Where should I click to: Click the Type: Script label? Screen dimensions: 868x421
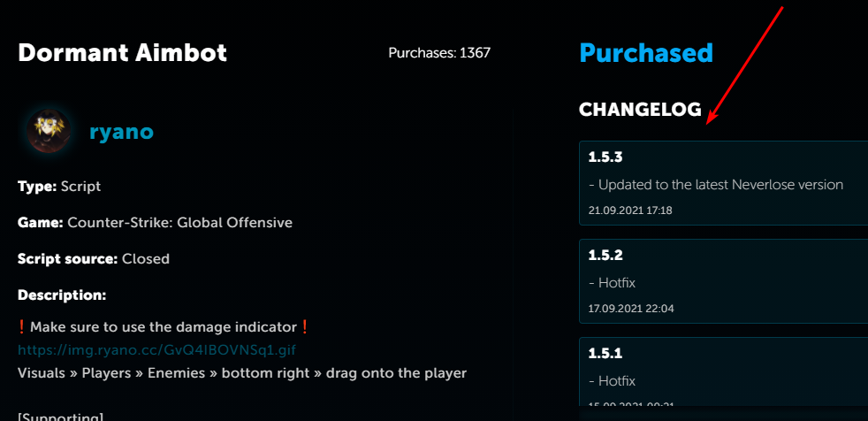tap(59, 187)
